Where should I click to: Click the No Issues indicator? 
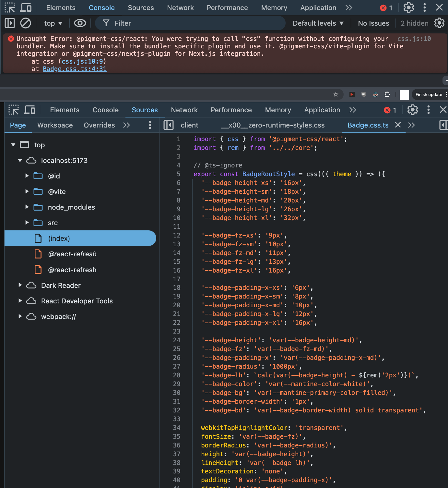tap(373, 23)
